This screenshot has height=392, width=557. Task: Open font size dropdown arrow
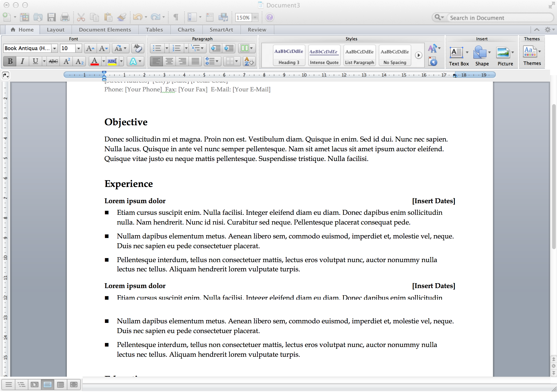click(78, 48)
